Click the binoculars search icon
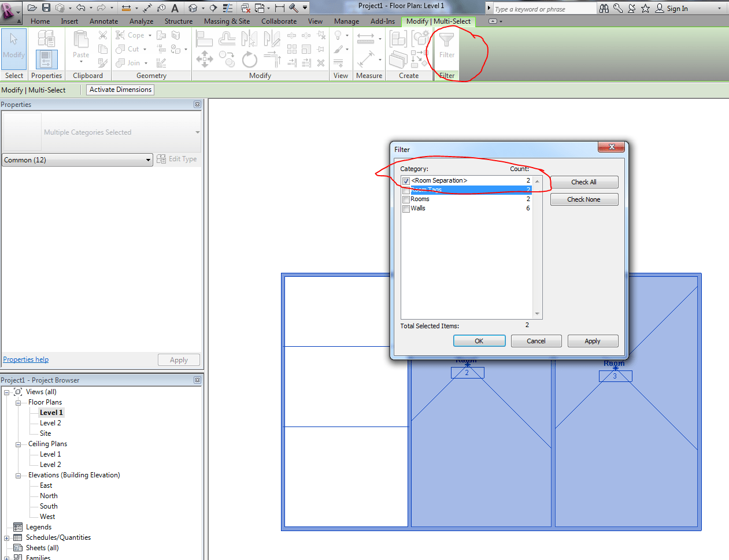Image resolution: width=729 pixels, height=560 pixels. pos(604,8)
